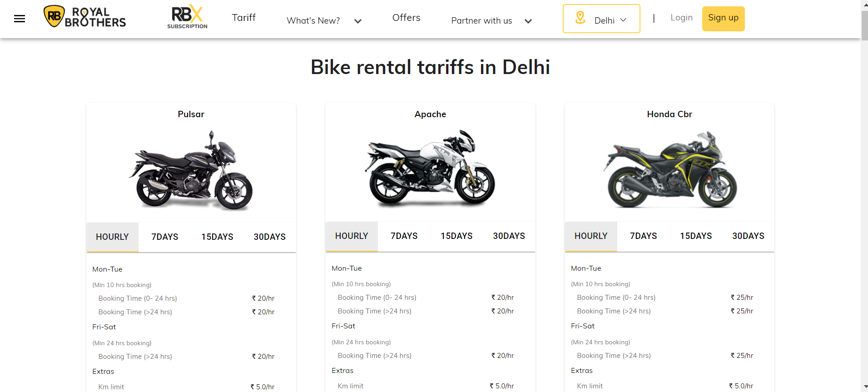
Task: Expand the Partner with us menu
Action: (491, 20)
